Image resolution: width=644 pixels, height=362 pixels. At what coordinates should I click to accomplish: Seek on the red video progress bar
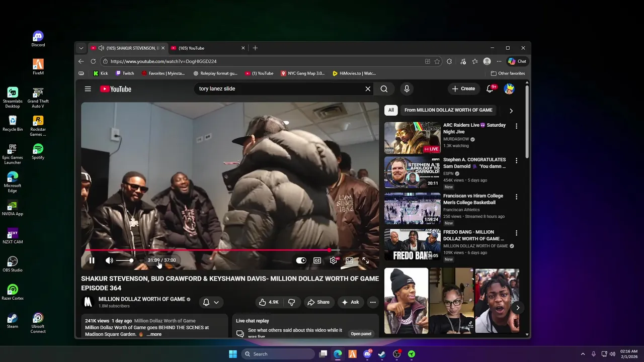(x=230, y=250)
